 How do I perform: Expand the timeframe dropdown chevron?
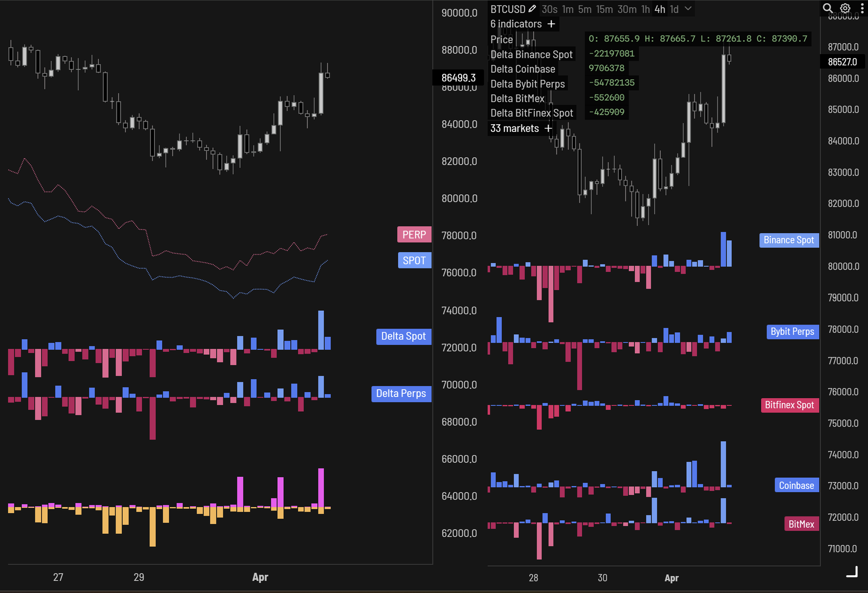click(x=688, y=9)
